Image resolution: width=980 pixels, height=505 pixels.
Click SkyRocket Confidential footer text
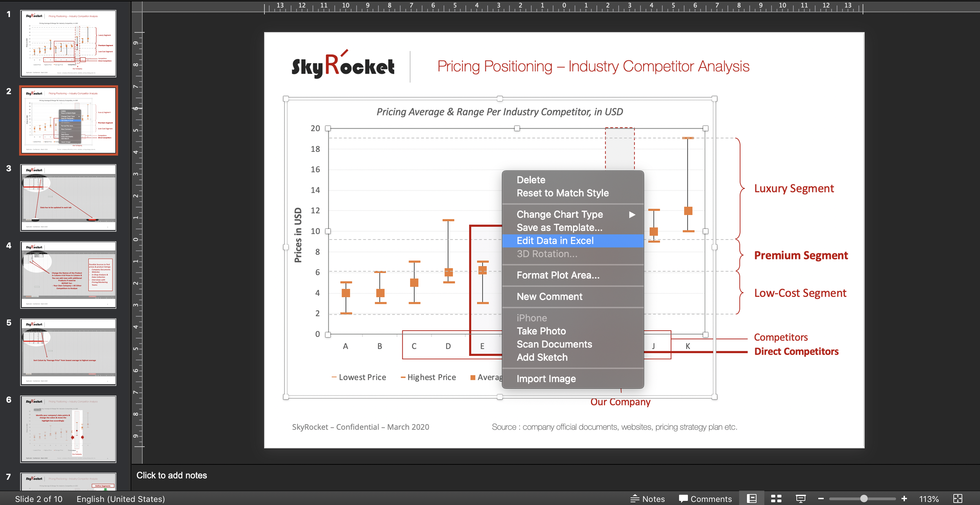point(360,427)
